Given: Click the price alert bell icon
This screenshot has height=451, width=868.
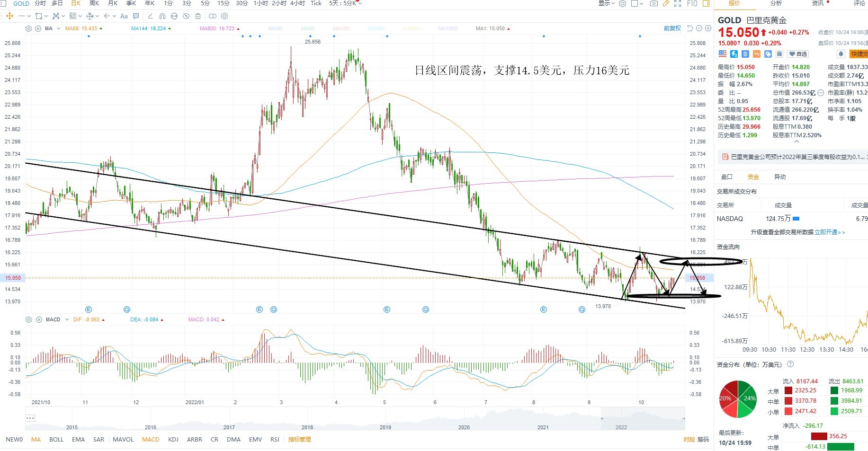Looking at the screenshot, I should 841,54.
